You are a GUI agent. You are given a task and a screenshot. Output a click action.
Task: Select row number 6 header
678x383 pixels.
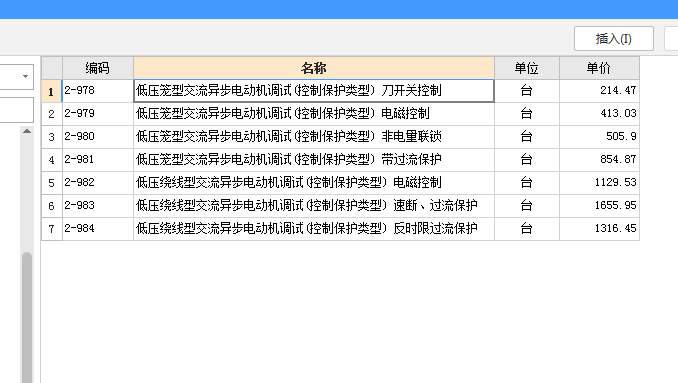click(52, 205)
